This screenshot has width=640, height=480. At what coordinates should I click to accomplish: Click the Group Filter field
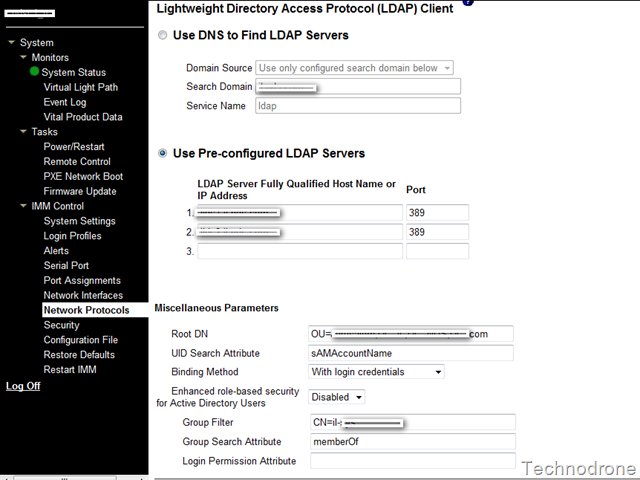point(413,422)
